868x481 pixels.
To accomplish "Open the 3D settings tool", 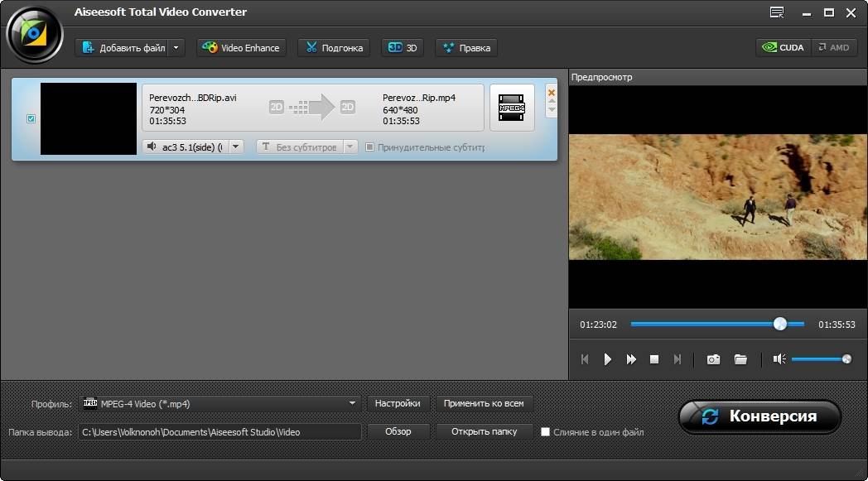I will click(403, 47).
